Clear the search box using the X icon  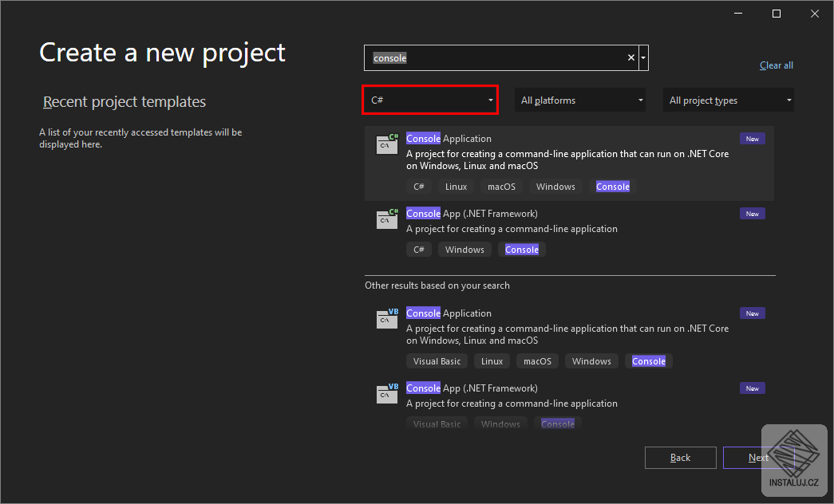click(630, 57)
